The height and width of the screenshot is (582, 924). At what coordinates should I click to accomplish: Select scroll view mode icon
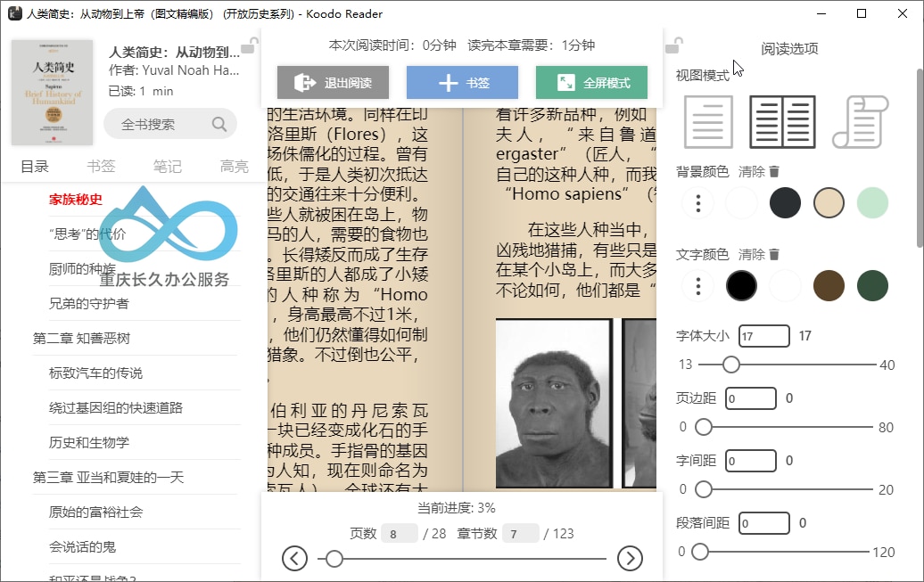click(x=861, y=122)
